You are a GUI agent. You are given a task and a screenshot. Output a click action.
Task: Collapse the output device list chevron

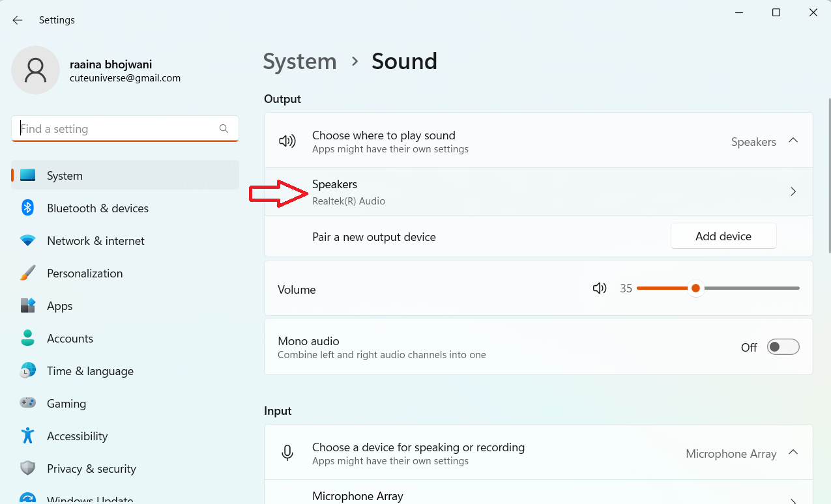point(793,141)
